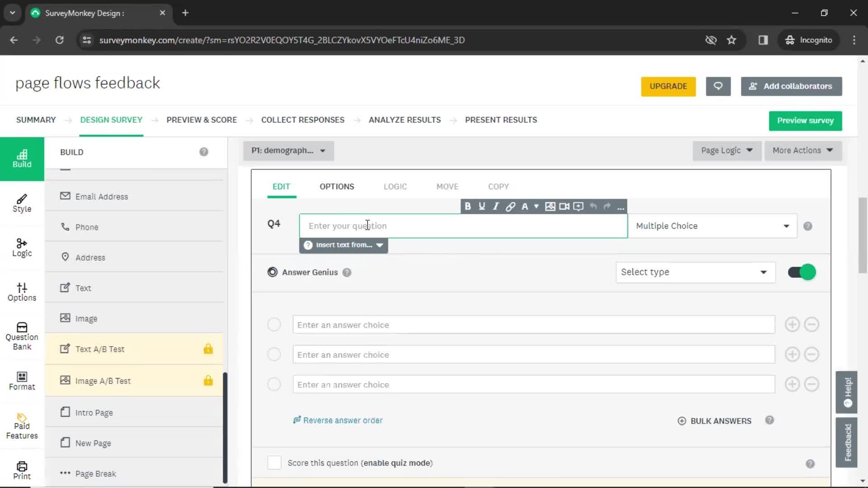
Task: Click the Insert text from button
Action: tap(344, 245)
